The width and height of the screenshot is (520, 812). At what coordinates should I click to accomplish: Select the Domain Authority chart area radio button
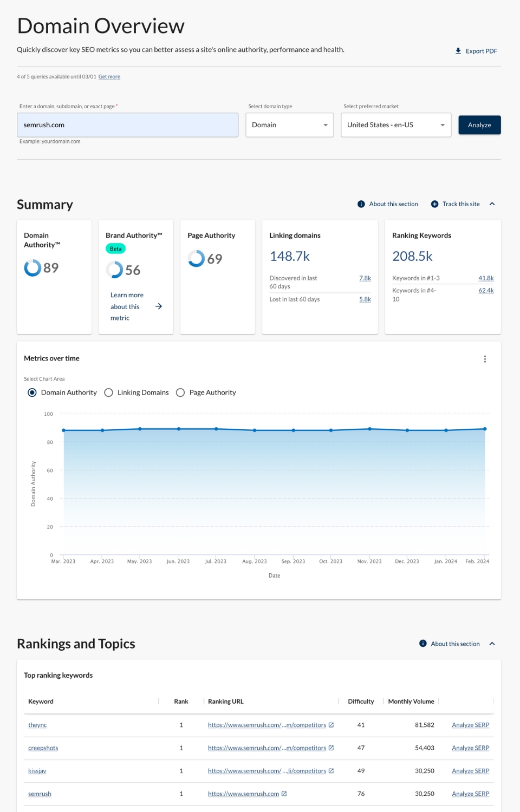point(32,392)
